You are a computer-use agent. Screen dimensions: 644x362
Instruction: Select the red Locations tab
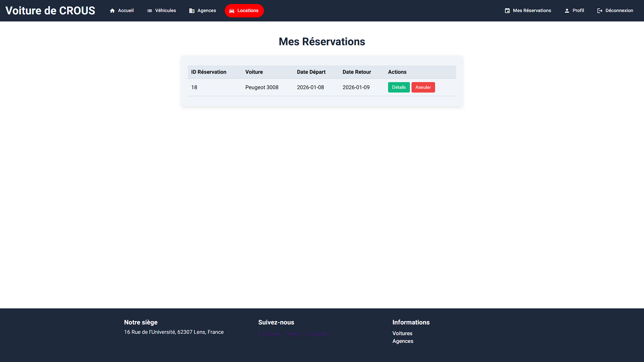click(244, 11)
